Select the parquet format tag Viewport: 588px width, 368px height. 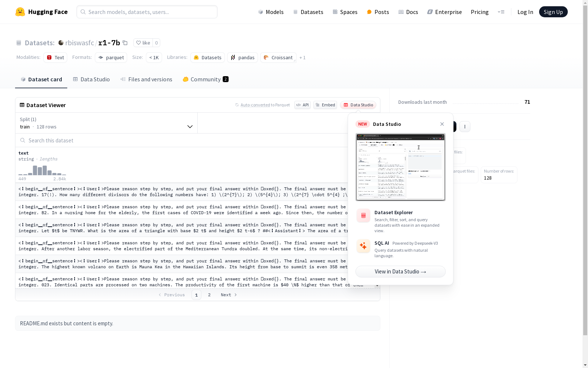point(111,57)
